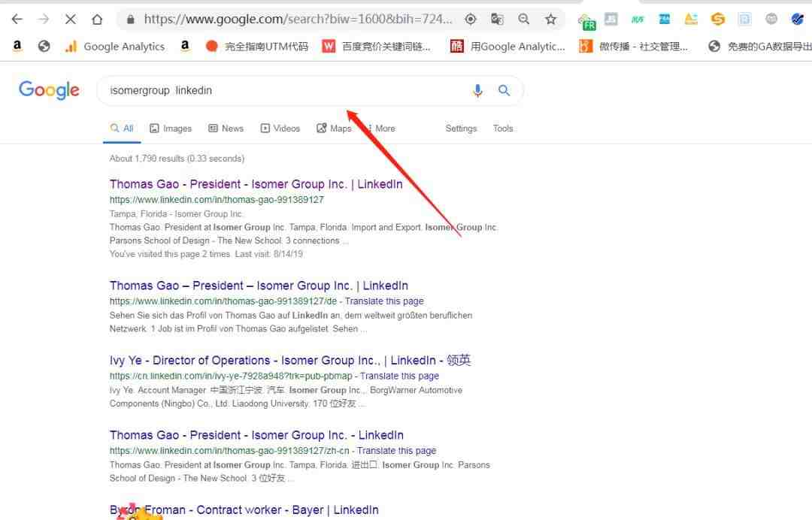Click the Amazon bookmark icon beside 完全指南UTM代码
This screenshot has width=812, height=520.
click(x=185, y=46)
